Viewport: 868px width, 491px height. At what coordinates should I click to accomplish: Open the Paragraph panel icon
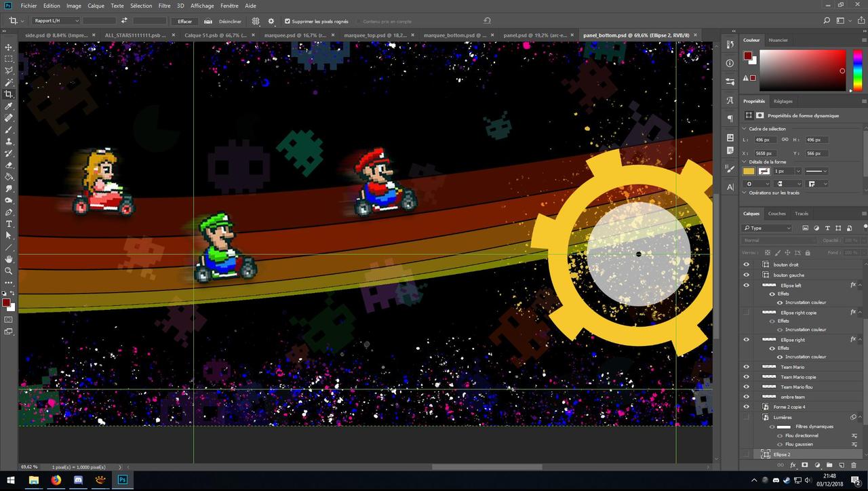(x=730, y=119)
